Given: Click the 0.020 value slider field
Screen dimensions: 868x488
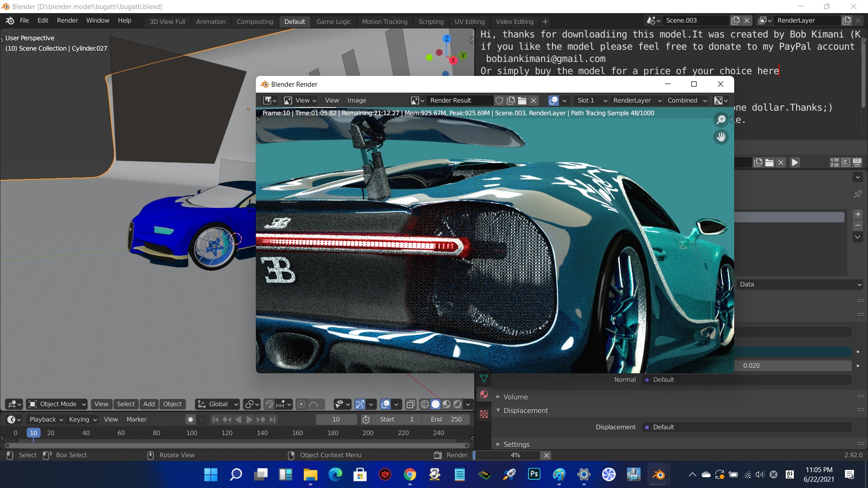Looking at the screenshot, I should 793,366.
